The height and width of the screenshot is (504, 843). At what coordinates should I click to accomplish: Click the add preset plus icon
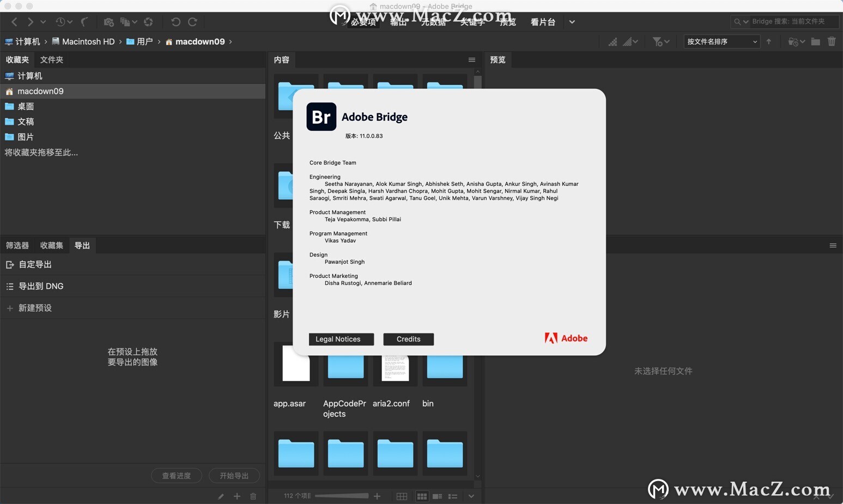tap(237, 496)
